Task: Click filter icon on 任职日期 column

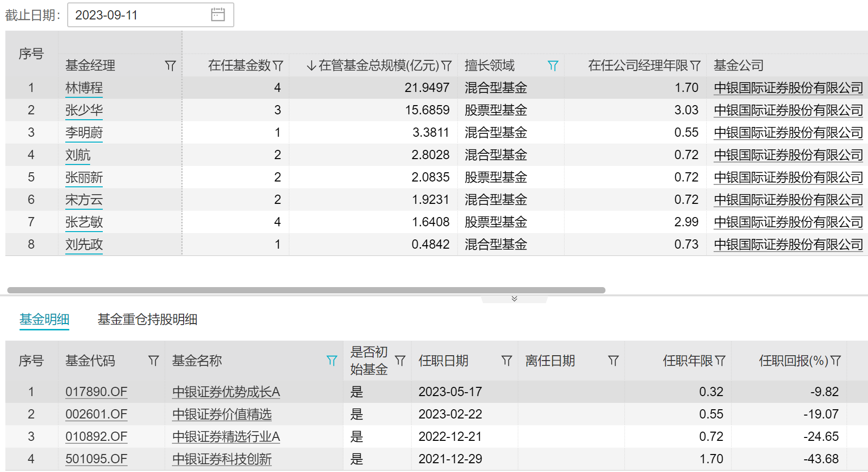Action: [507, 361]
